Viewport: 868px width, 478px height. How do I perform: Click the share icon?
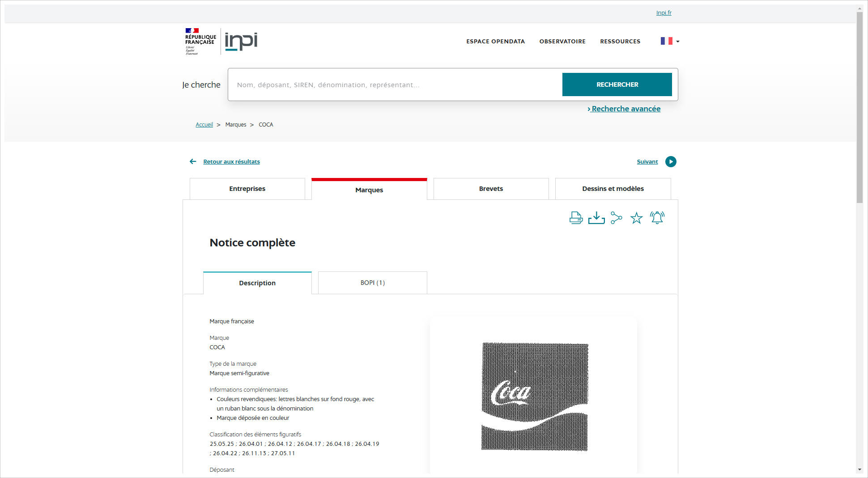[617, 218]
